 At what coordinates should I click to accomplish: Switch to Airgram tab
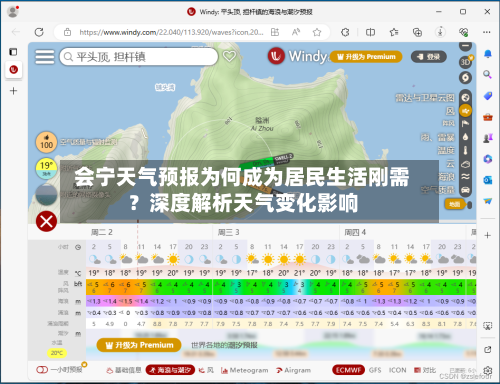pos(294,370)
